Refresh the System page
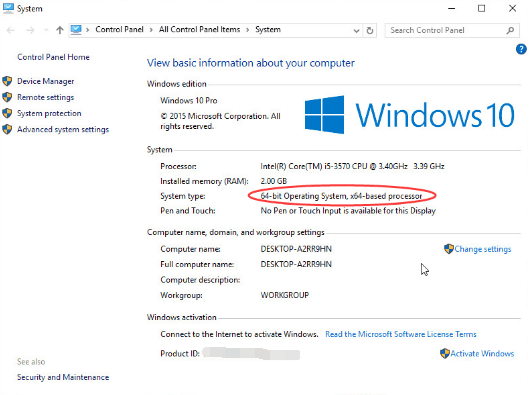Screen dimensions: 529x395 [x=370, y=31]
